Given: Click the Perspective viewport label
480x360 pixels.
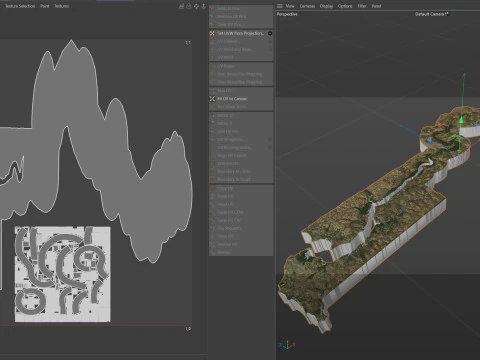Looking at the screenshot, I should pyautogui.click(x=287, y=14).
